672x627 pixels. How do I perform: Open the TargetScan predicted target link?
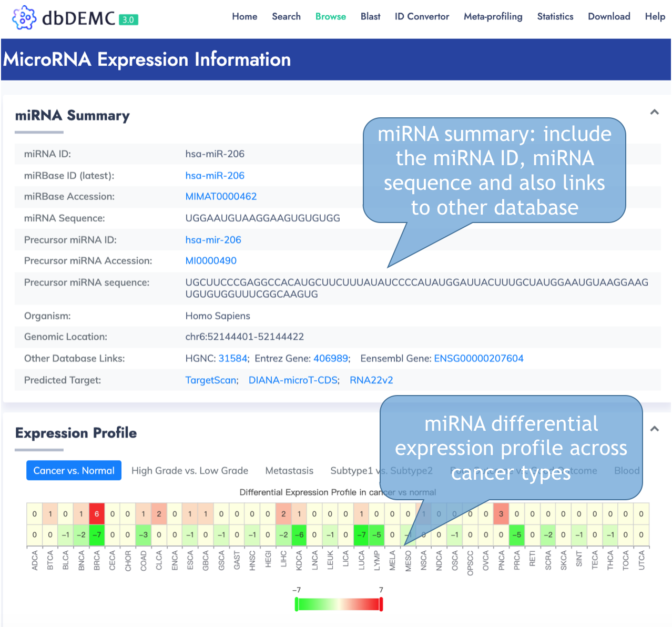(211, 380)
